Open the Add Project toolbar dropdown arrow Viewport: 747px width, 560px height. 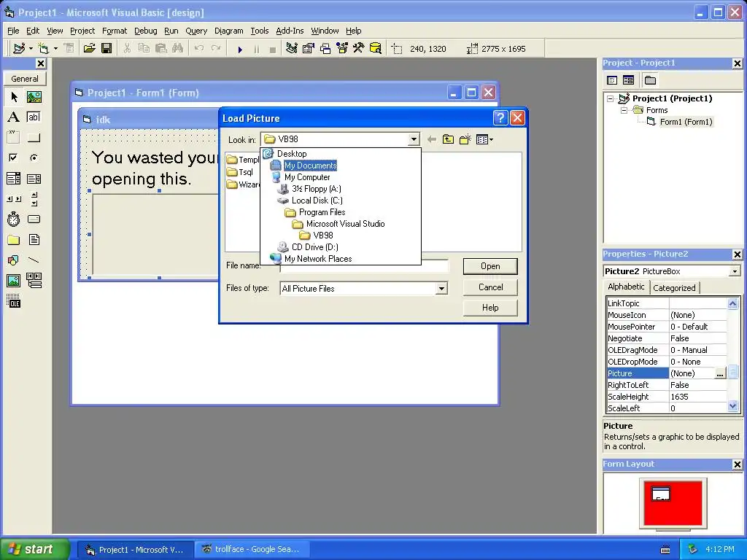pyautogui.click(x=31, y=49)
